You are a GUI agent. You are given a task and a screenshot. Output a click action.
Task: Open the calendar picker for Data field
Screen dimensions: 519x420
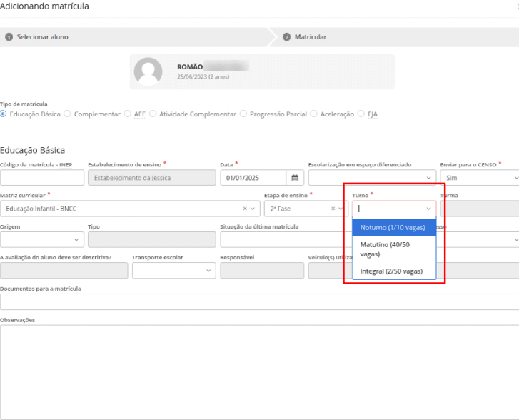coord(295,178)
